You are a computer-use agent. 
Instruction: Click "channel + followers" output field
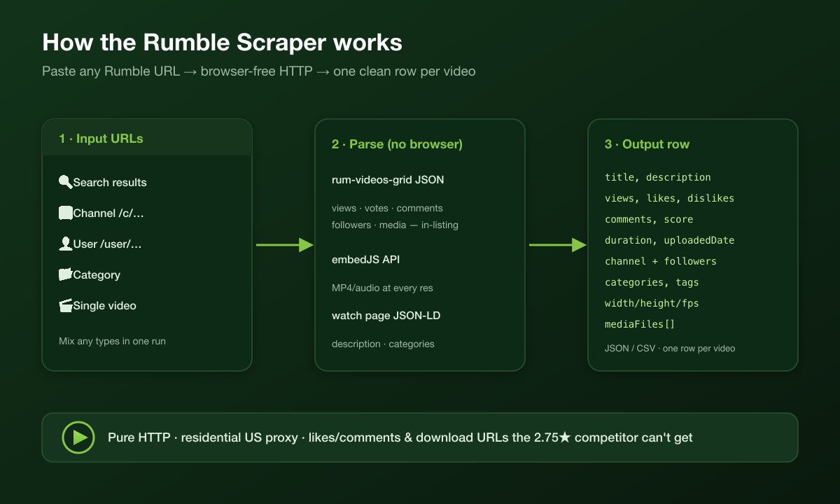(661, 261)
